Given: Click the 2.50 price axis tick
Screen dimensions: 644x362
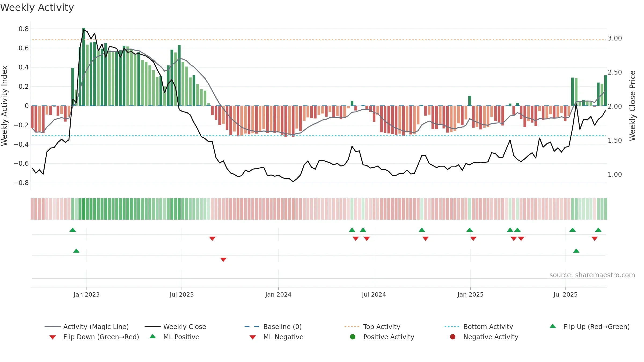Looking at the screenshot, I should point(615,72).
